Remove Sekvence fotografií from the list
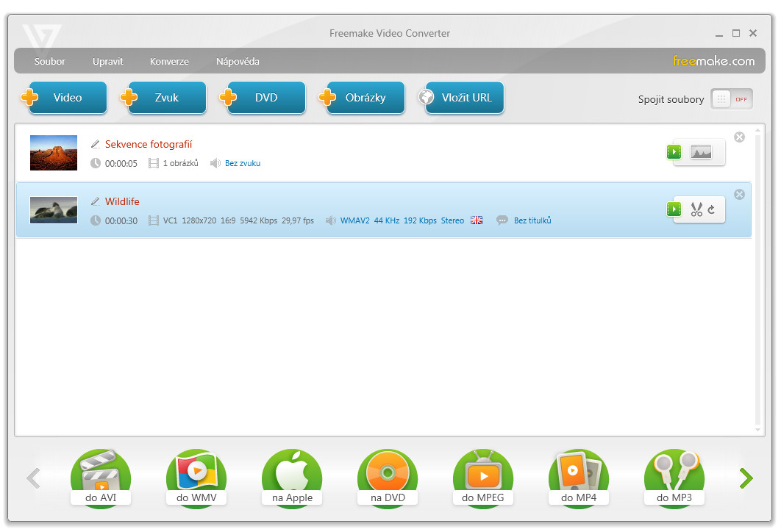 tap(739, 137)
